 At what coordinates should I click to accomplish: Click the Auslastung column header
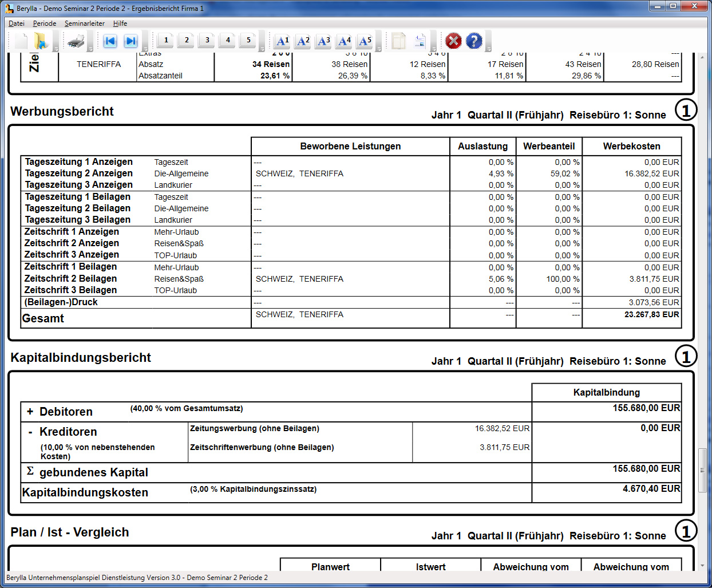483,147
